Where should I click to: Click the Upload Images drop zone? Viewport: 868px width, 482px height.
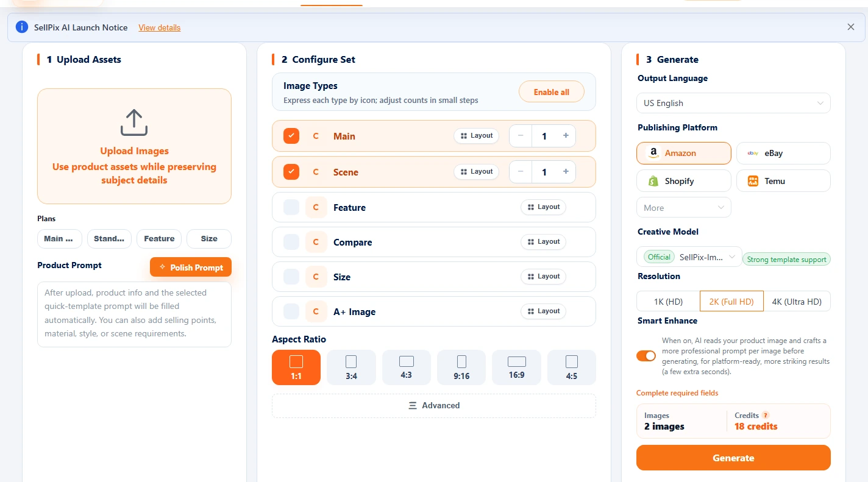(x=134, y=146)
